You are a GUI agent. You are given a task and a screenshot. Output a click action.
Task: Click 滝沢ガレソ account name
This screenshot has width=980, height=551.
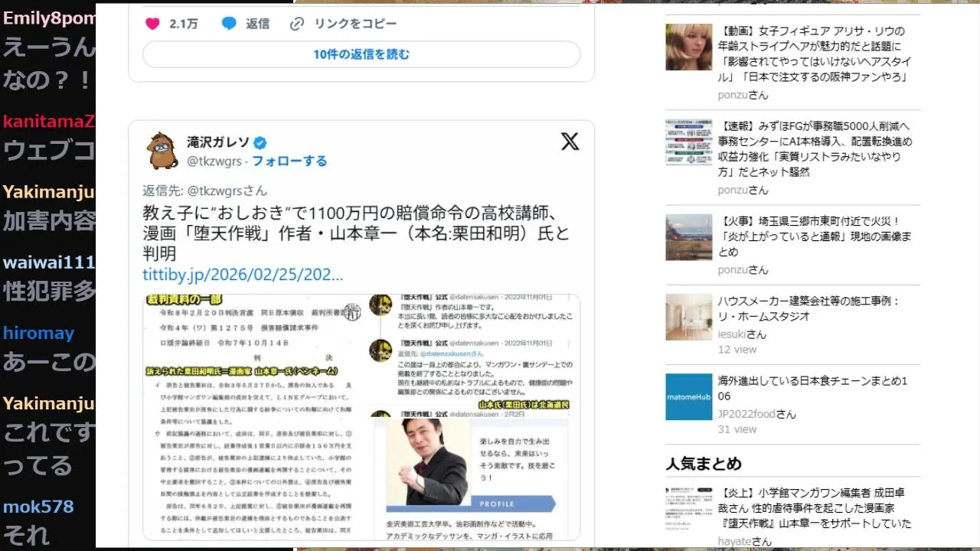218,142
